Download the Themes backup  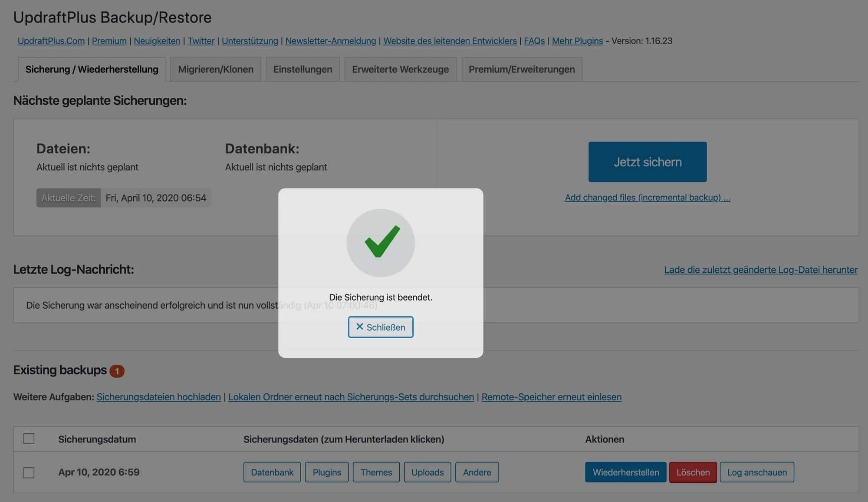(x=376, y=472)
